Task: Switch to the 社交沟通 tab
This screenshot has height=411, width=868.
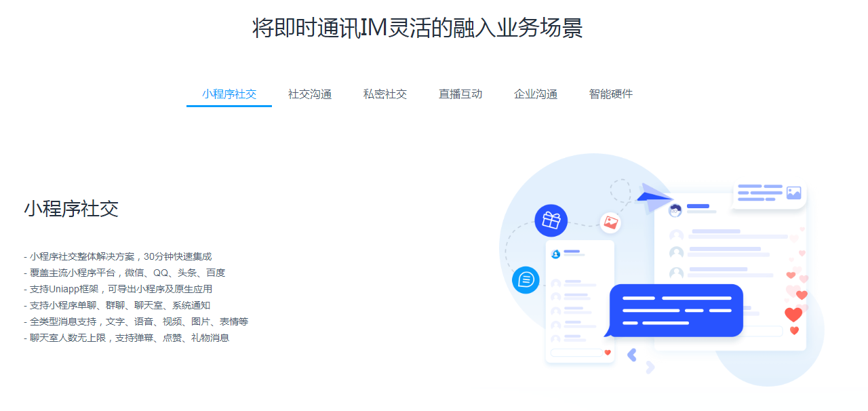Action: click(310, 94)
